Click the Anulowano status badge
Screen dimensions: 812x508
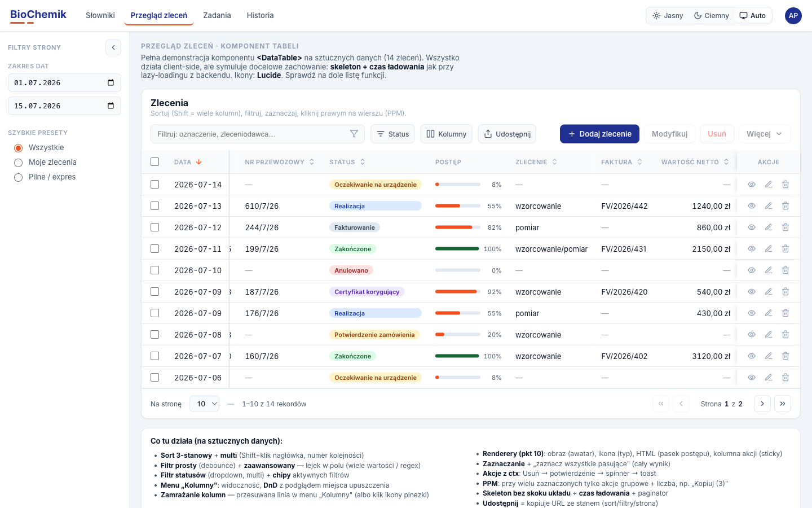tap(351, 270)
